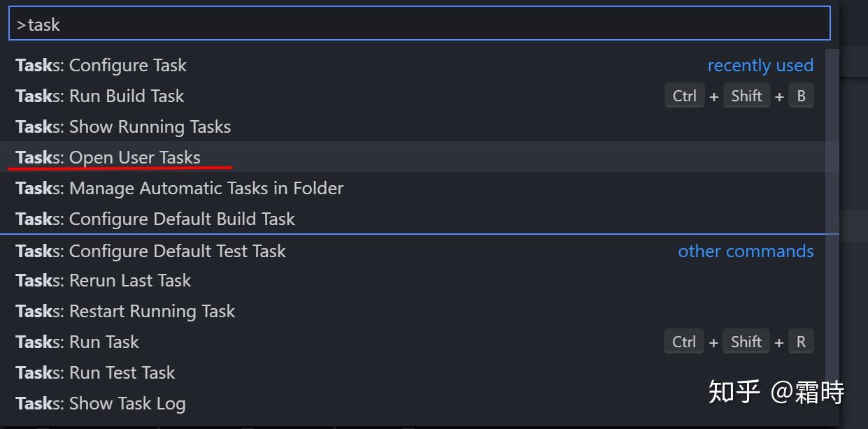868x429 pixels.
Task: Run the Tasks: Run Build Task command
Action: point(99,96)
